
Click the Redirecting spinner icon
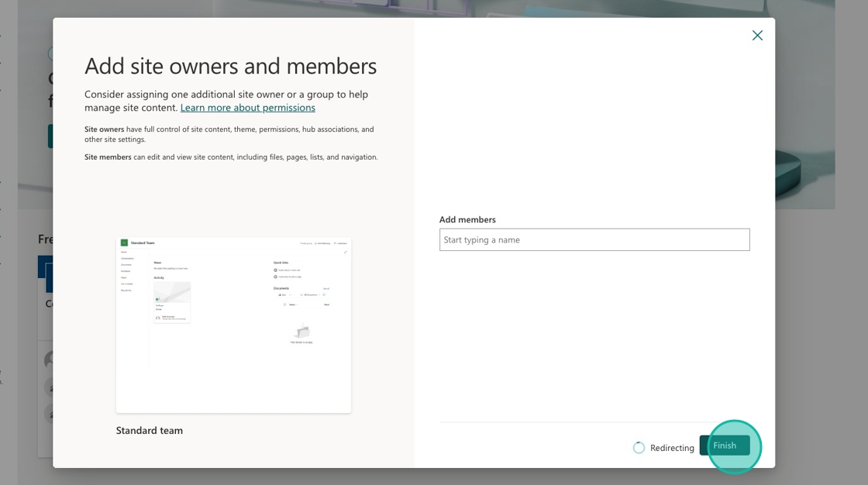point(639,448)
